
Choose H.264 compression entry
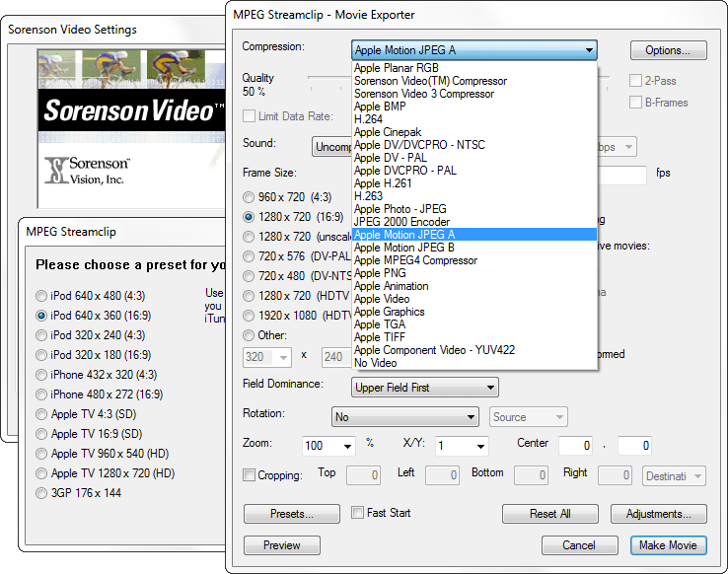tap(474, 119)
